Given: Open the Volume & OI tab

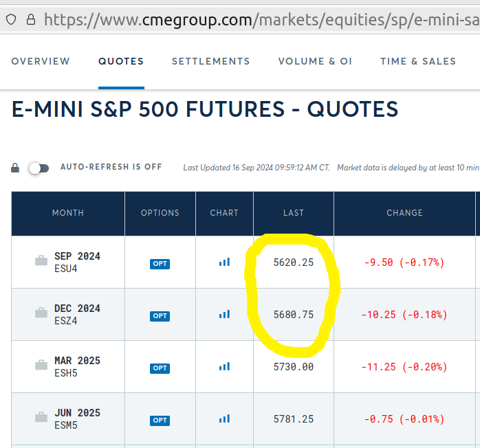Looking at the screenshot, I should (x=315, y=61).
